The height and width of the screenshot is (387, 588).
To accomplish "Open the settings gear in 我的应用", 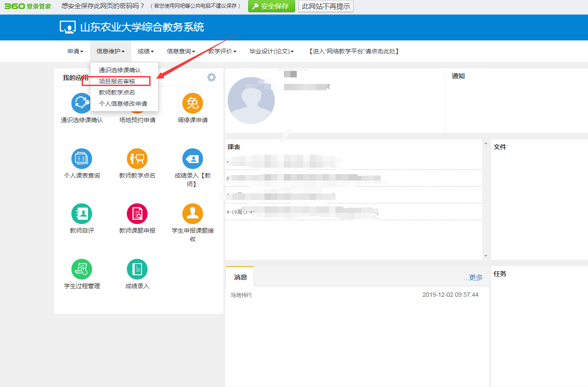I will point(211,77).
